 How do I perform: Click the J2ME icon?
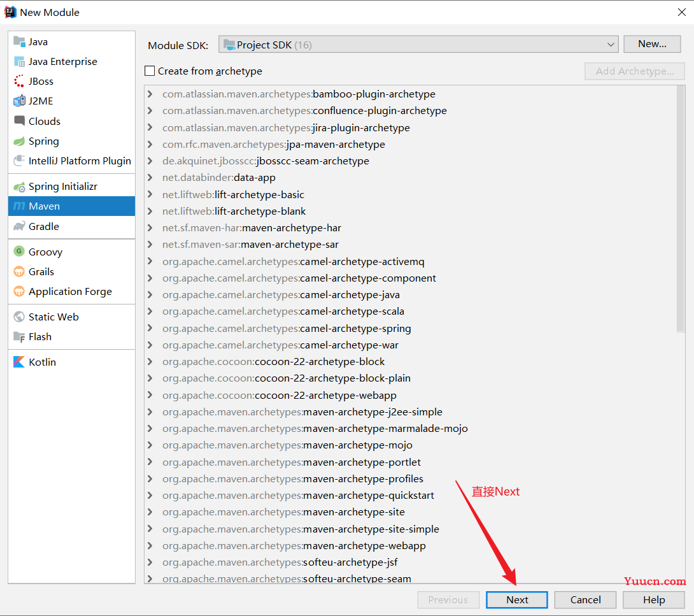point(19,101)
